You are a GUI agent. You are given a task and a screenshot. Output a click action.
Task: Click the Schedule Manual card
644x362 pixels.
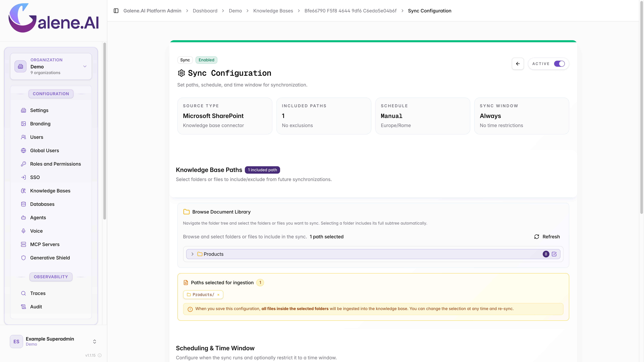(423, 116)
